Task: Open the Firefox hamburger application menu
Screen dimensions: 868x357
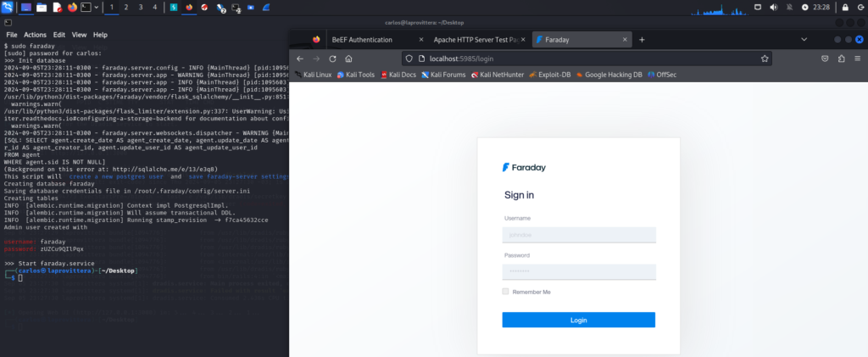Action: tap(856, 59)
